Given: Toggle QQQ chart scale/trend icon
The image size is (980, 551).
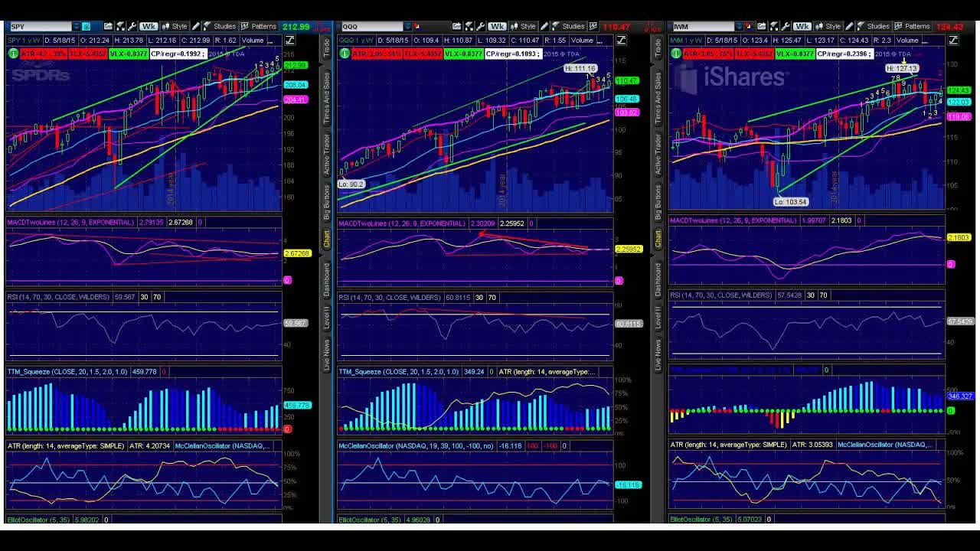Looking at the screenshot, I should coord(621,40).
